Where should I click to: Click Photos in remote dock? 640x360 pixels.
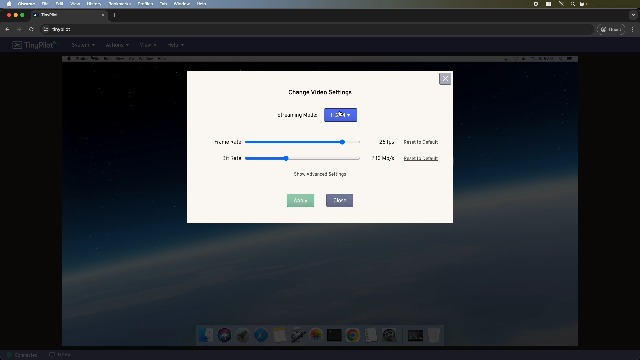pos(316,336)
